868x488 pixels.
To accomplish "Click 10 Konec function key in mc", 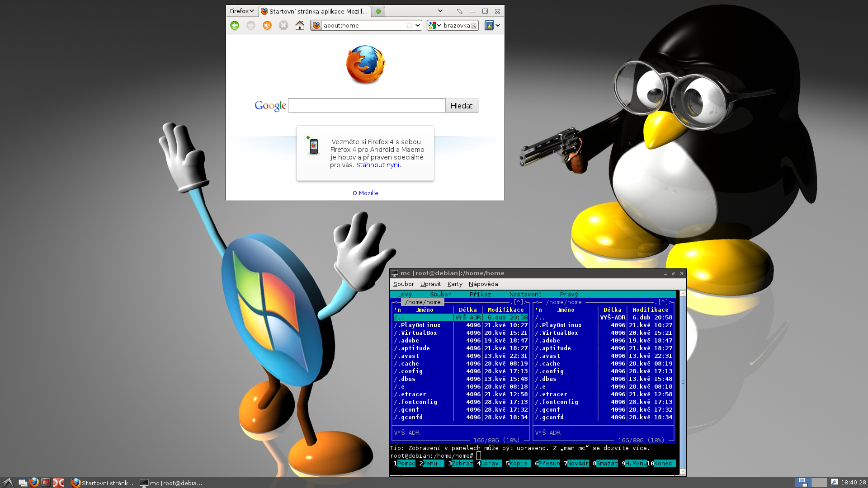I will (661, 463).
